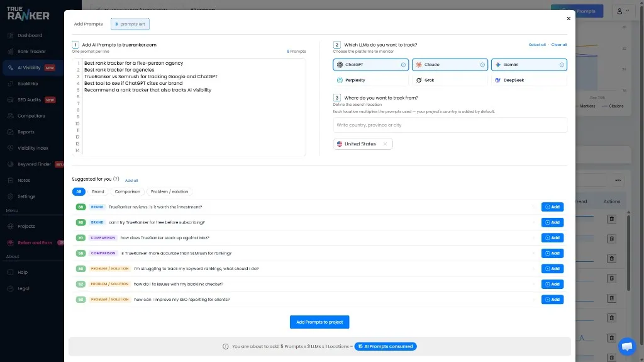Toggle the ChatGPT LLM option
Viewport: 644px width, 362px height.
tap(370, 65)
